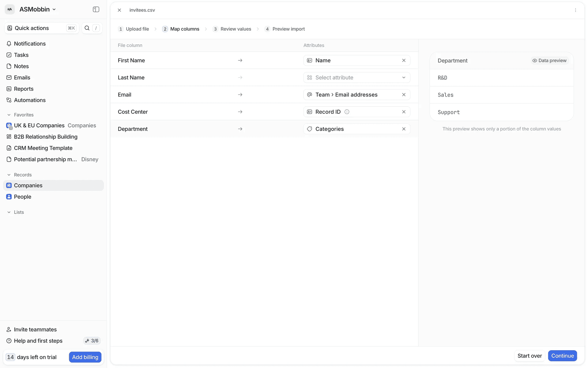Click Add billing button

[x=85, y=357]
